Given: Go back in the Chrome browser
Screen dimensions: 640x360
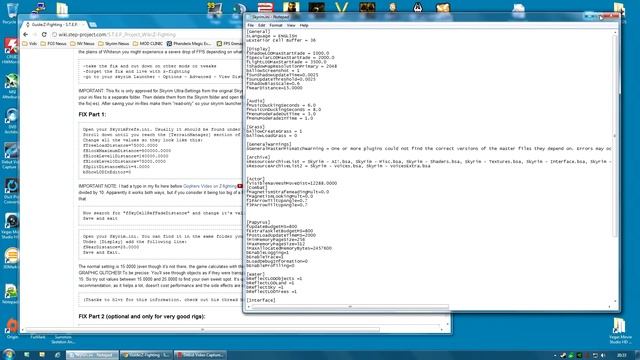Looking at the screenshot, I should tap(26, 35).
